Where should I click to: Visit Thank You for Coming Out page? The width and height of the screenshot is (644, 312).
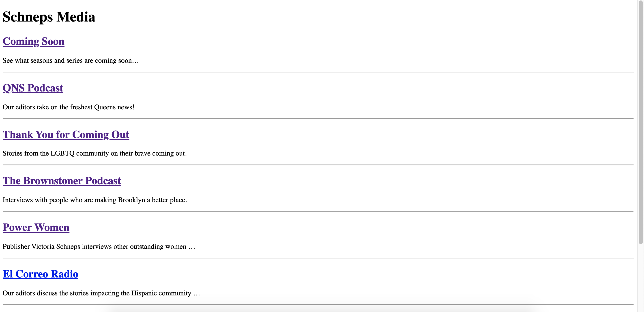point(66,135)
